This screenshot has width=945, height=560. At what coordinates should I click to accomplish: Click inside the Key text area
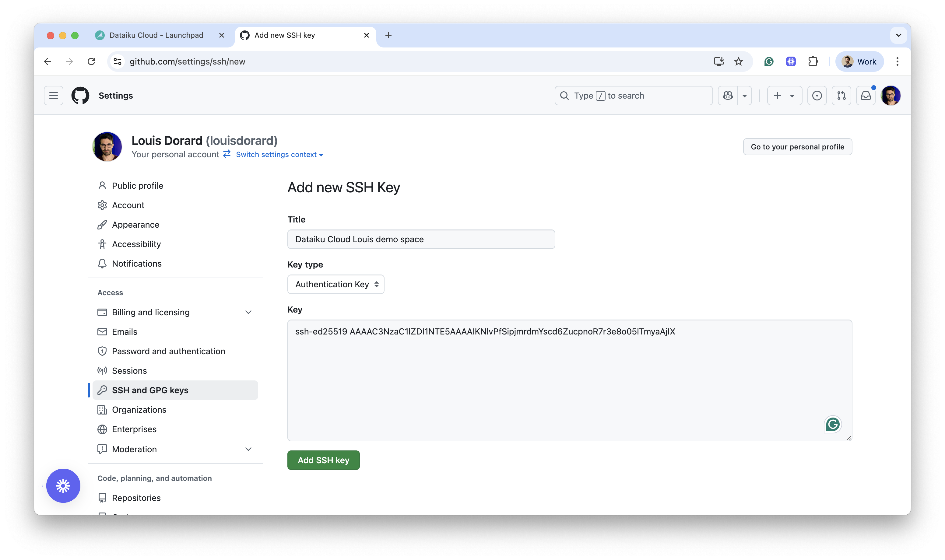coord(570,380)
